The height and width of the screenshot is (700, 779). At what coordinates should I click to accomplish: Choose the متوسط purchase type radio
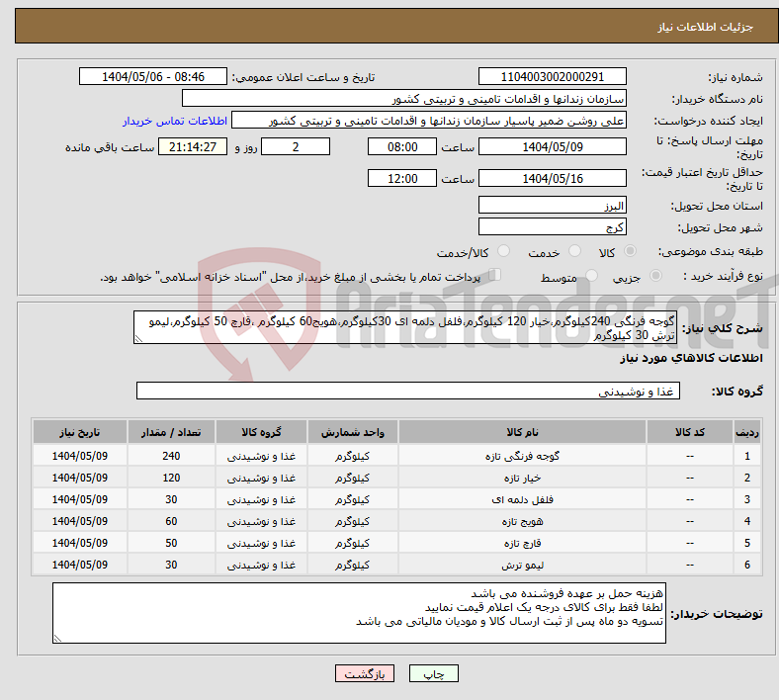point(586,277)
